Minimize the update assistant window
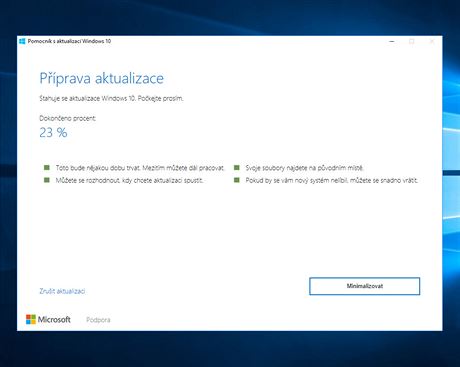460x367 pixels. 392,41
